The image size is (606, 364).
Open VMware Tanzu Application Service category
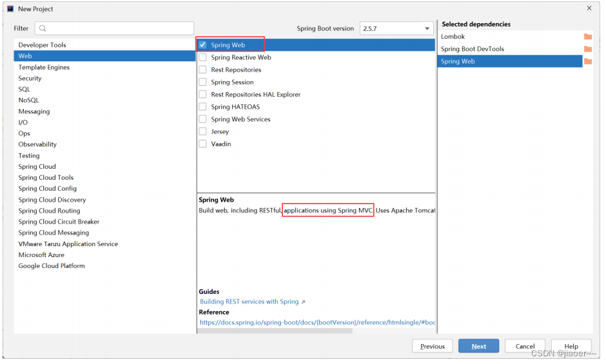point(104,244)
